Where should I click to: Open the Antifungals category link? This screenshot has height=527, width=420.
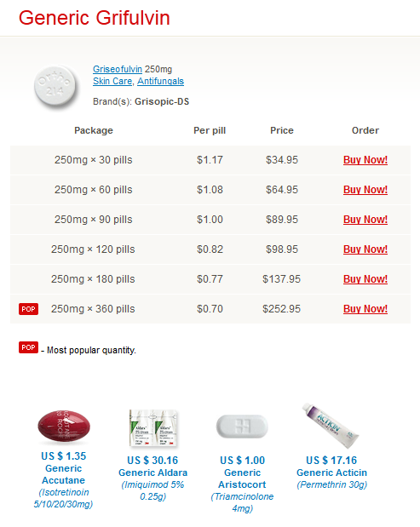(x=160, y=82)
